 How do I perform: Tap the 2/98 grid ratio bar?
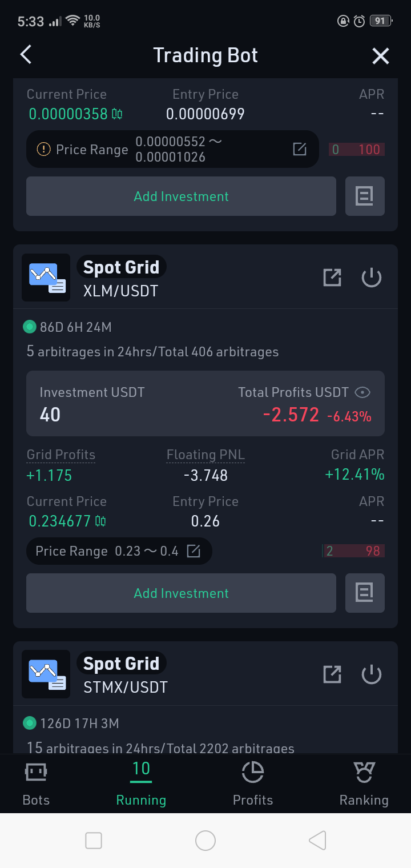354,551
